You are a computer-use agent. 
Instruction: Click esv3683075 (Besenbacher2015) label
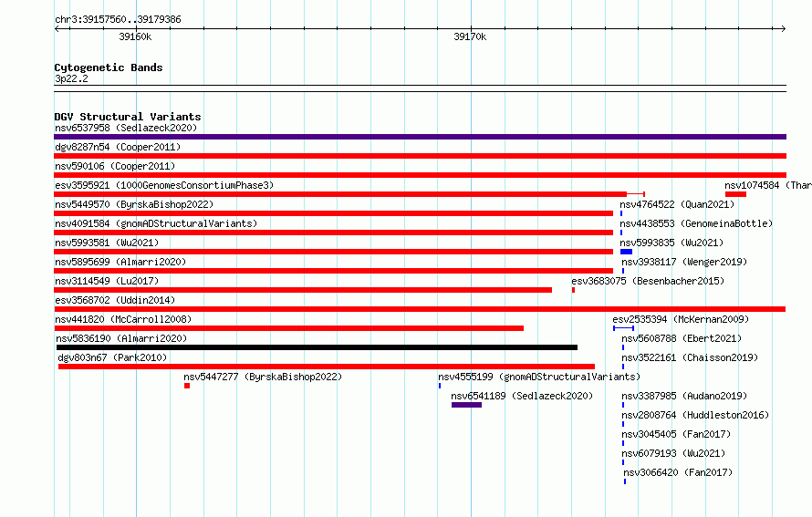(x=648, y=281)
